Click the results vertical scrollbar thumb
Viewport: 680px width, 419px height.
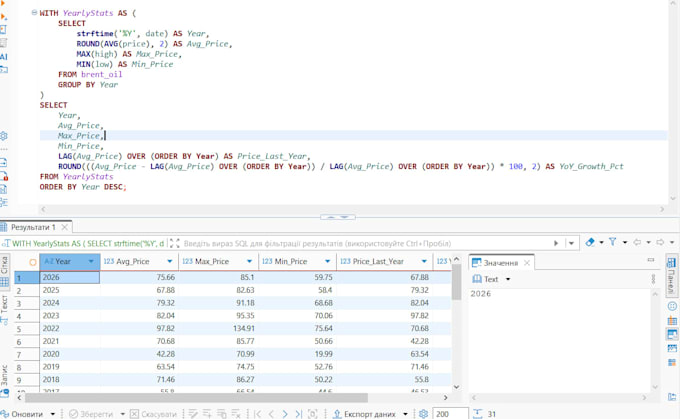tap(456, 282)
